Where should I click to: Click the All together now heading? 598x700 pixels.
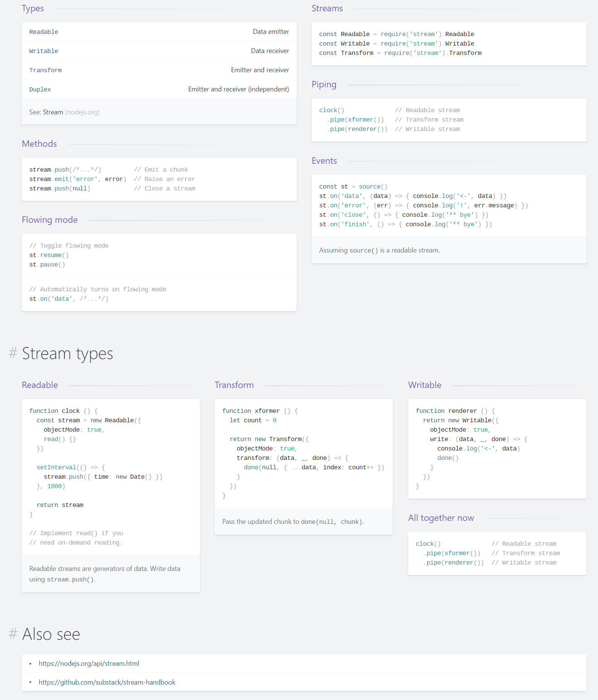(x=441, y=518)
